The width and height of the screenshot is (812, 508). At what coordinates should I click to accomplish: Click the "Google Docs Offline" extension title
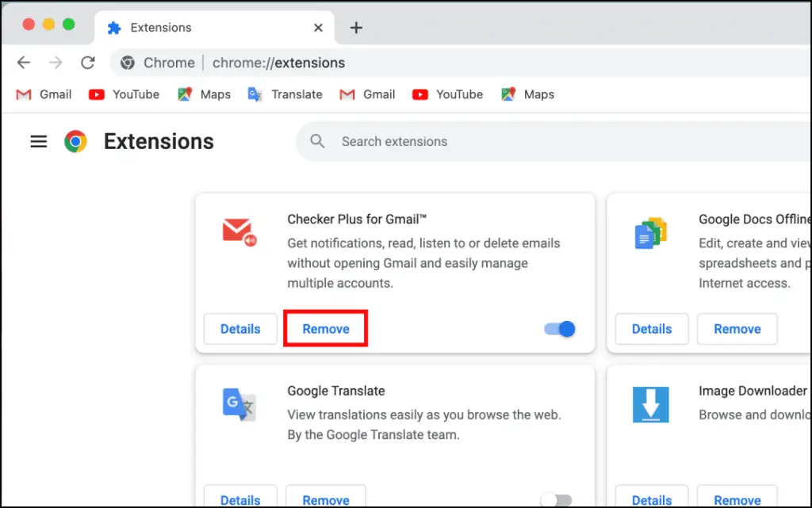pyautogui.click(x=755, y=220)
